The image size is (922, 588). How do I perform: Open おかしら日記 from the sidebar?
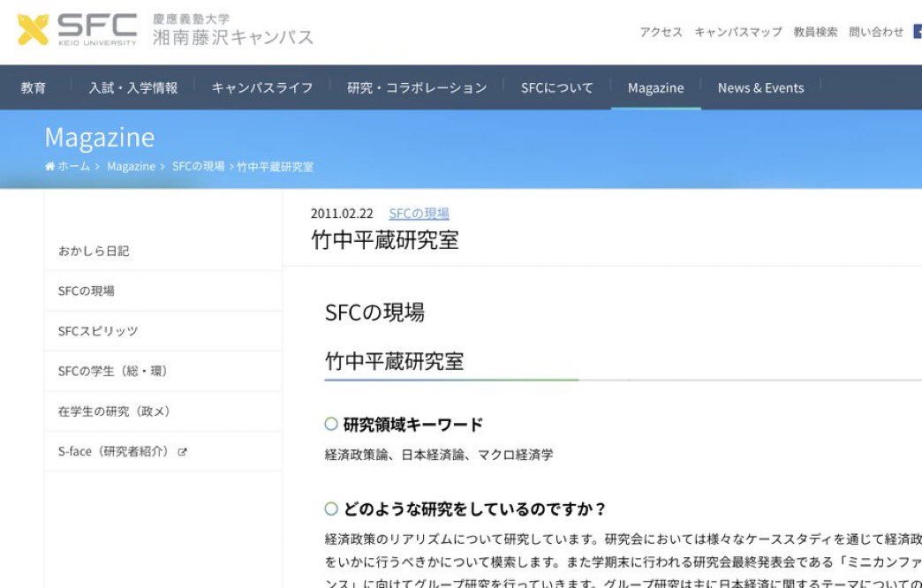94,251
